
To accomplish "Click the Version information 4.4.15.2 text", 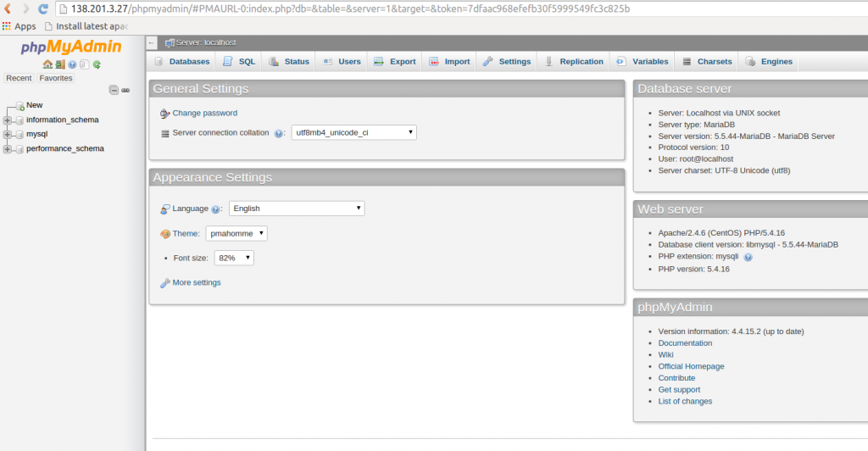I will pyautogui.click(x=731, y=331).
